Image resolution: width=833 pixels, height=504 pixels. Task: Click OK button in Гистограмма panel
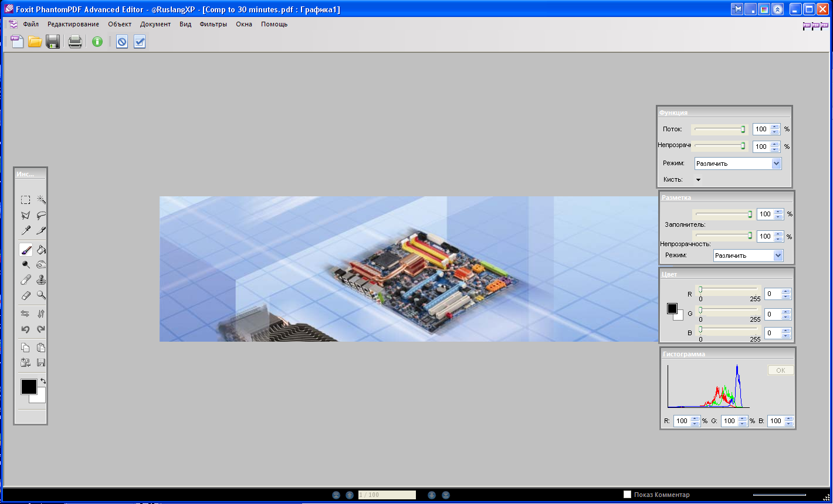click(x=780, y=370)
